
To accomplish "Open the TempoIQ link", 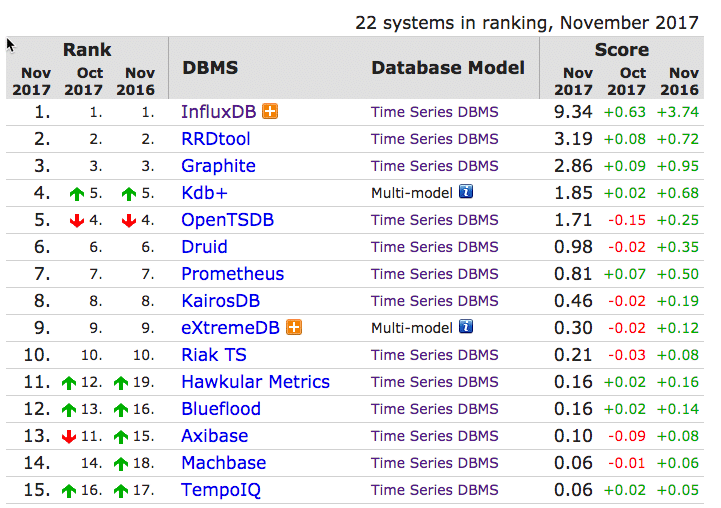I will click(221, 490).
